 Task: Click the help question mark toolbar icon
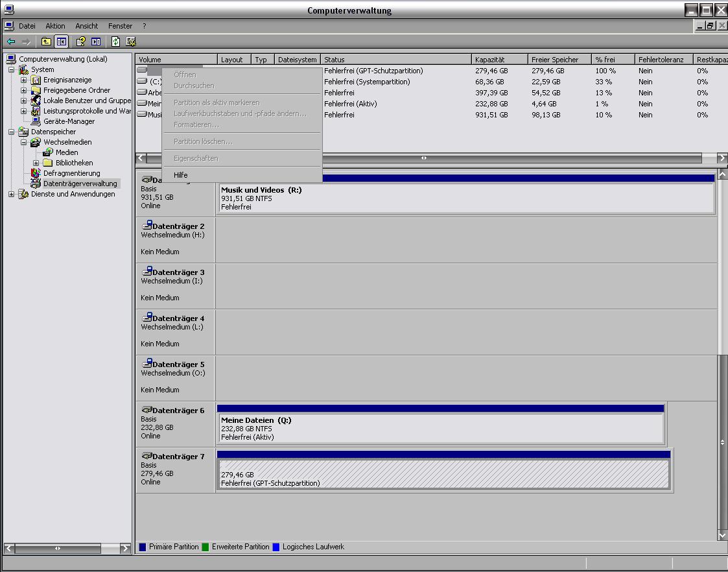(81, 42)
